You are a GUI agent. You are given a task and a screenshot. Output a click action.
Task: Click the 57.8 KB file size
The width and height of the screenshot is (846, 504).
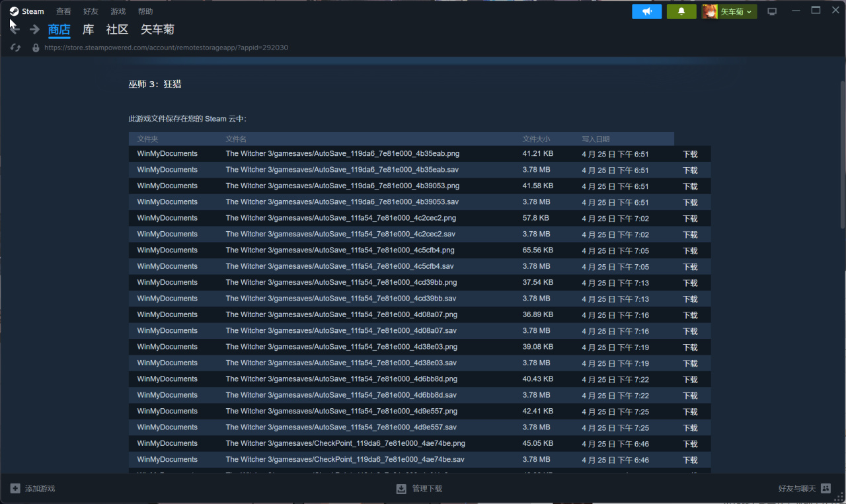(535, 217)
